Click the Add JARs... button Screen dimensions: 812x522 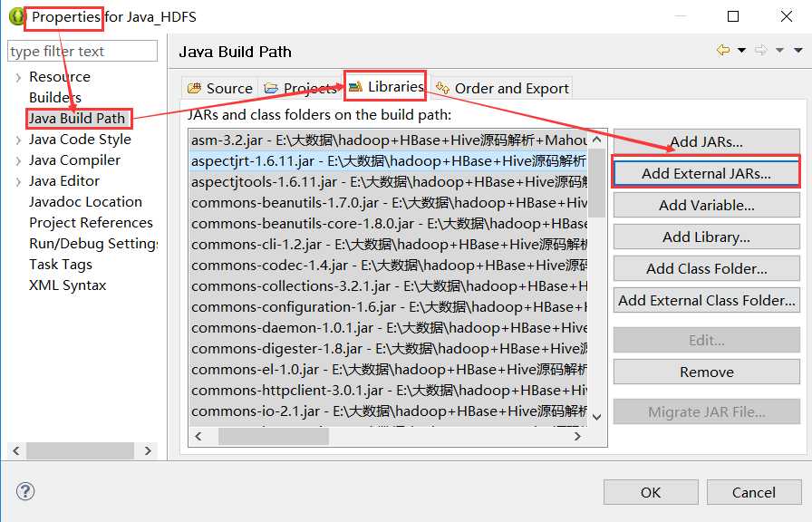click(706, 141)
